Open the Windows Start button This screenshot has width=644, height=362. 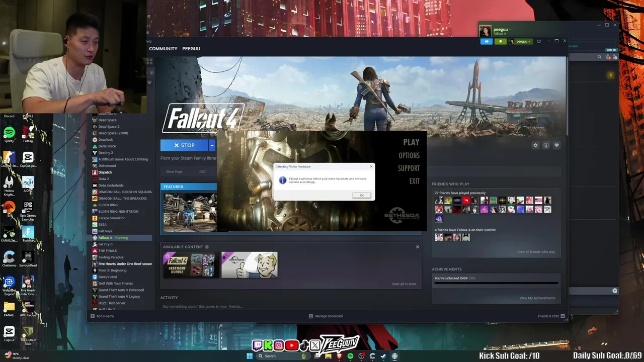250,356
